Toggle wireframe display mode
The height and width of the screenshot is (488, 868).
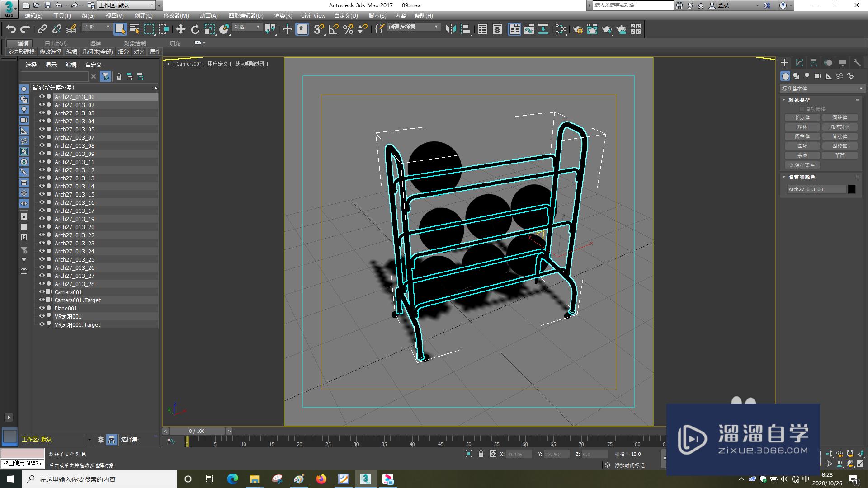coord(250,64)
